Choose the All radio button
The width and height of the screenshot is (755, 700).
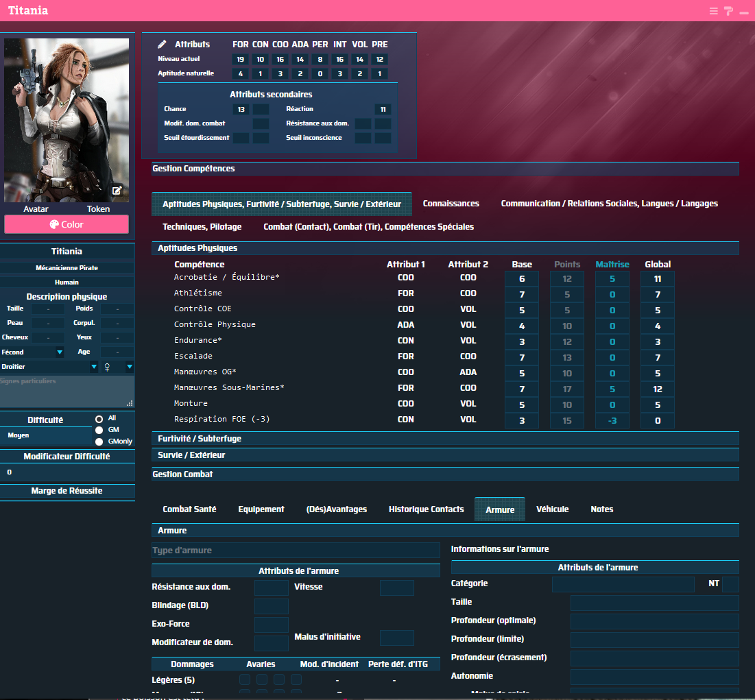pyautogui.click(x=99, y=418)
